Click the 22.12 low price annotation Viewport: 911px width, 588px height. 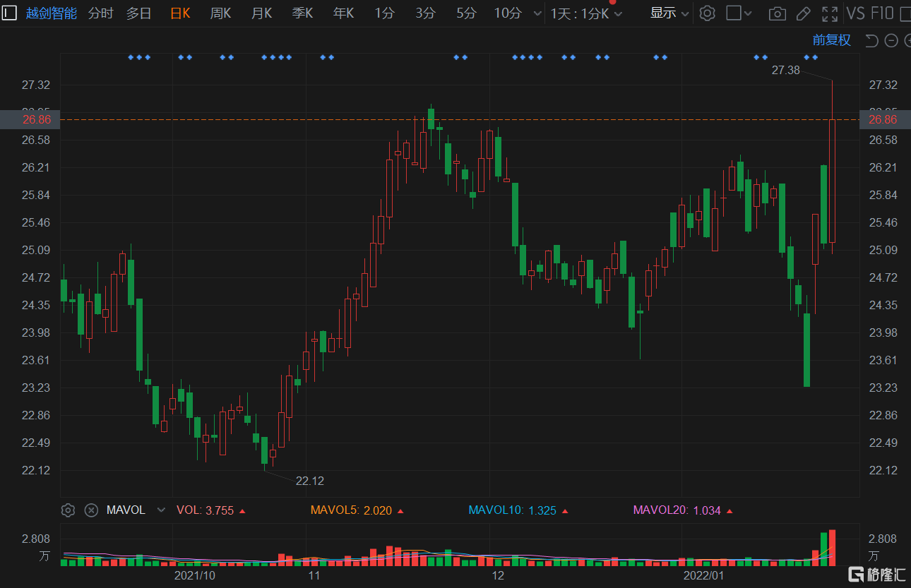tap(309, 481)
